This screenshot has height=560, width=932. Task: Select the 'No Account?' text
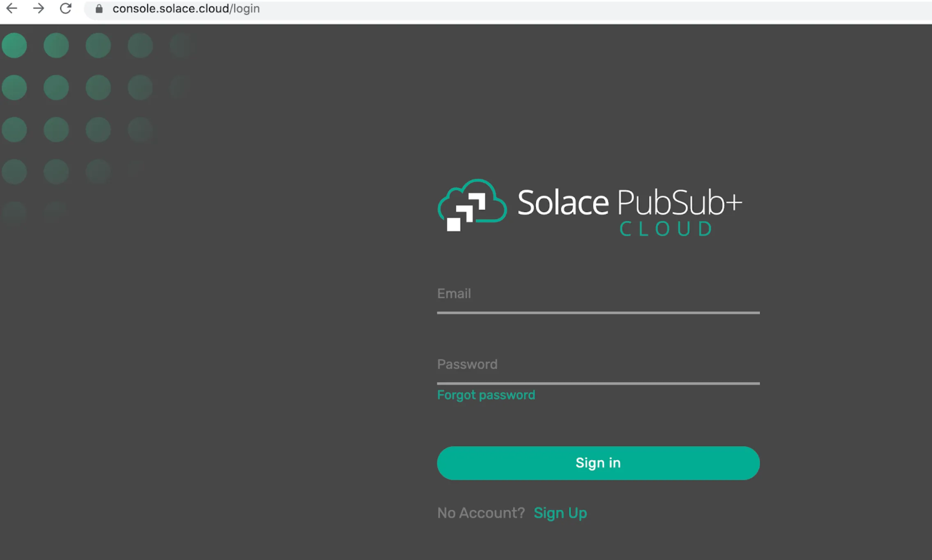[481, 513]
